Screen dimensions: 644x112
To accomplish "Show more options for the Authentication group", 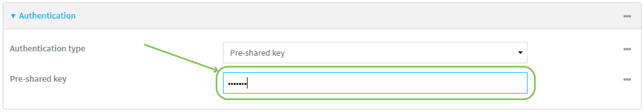I will click(627, 16).
